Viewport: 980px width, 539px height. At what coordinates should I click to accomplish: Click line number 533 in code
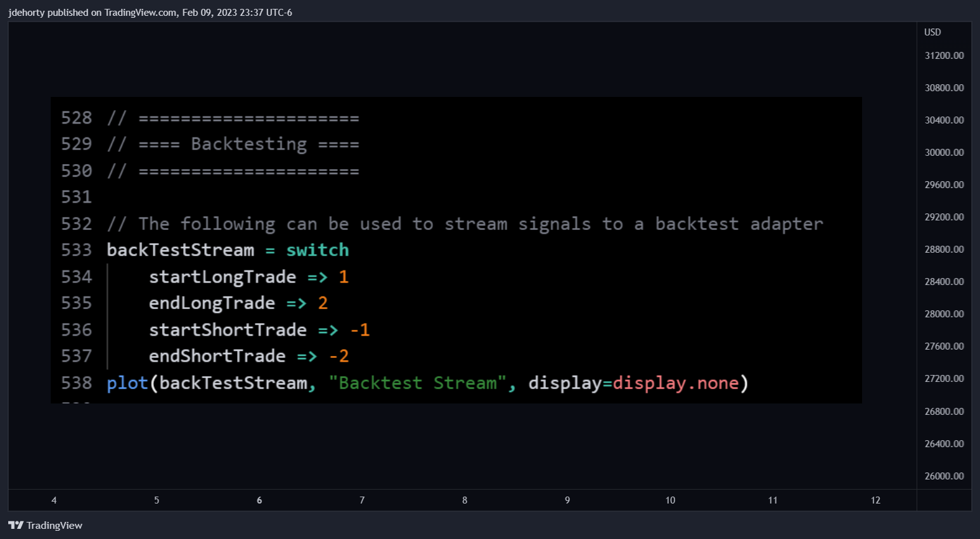coord(77,250)
